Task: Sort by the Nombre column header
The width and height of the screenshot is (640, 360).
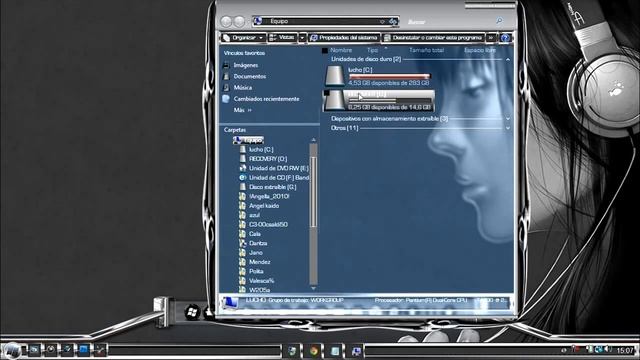Action: [341, 50]
